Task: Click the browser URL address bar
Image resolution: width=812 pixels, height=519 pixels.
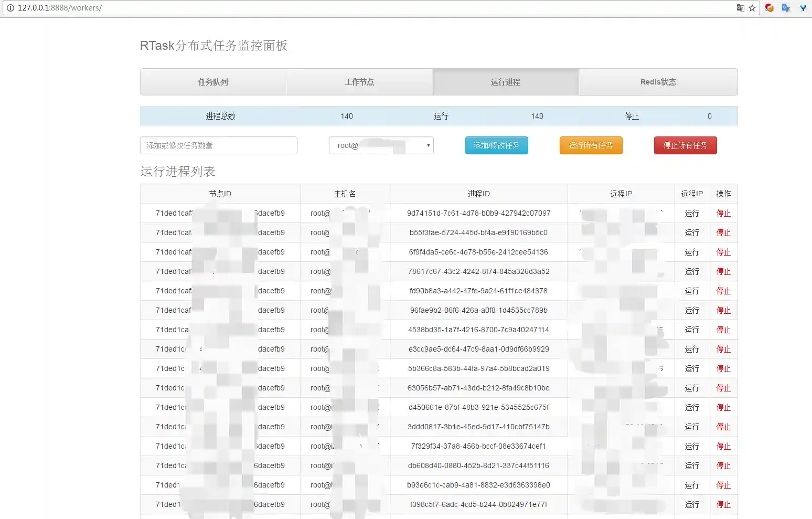Action: click(x=367, y=8)
